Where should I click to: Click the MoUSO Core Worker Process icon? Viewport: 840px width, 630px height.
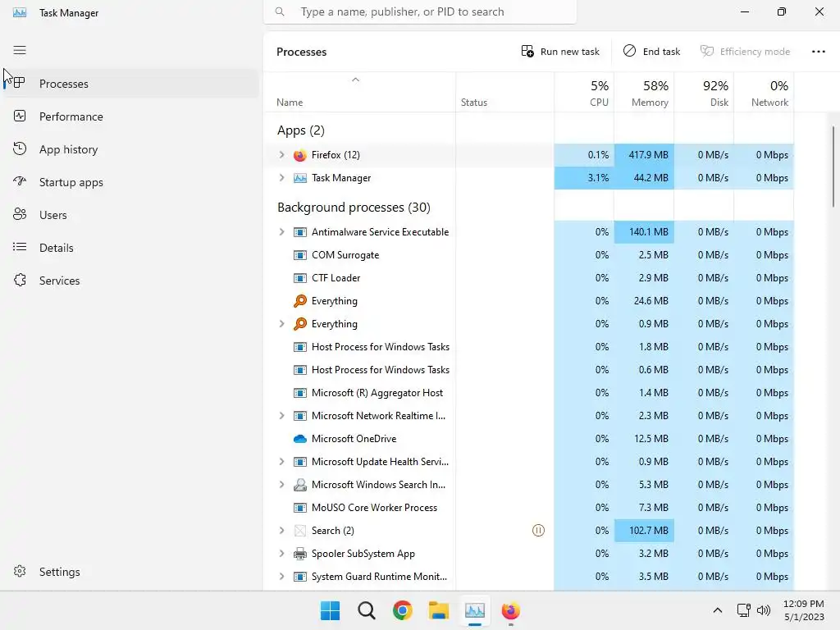click(x=300, y=507)
